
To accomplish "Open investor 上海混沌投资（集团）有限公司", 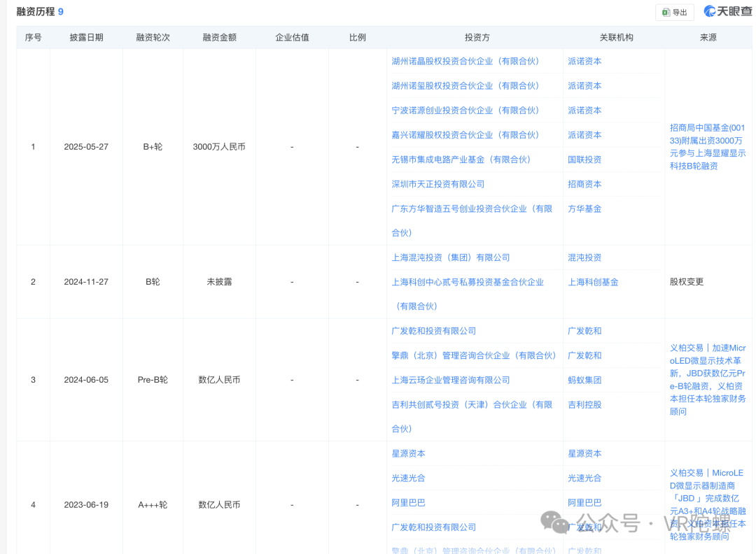I will (451, 257).
